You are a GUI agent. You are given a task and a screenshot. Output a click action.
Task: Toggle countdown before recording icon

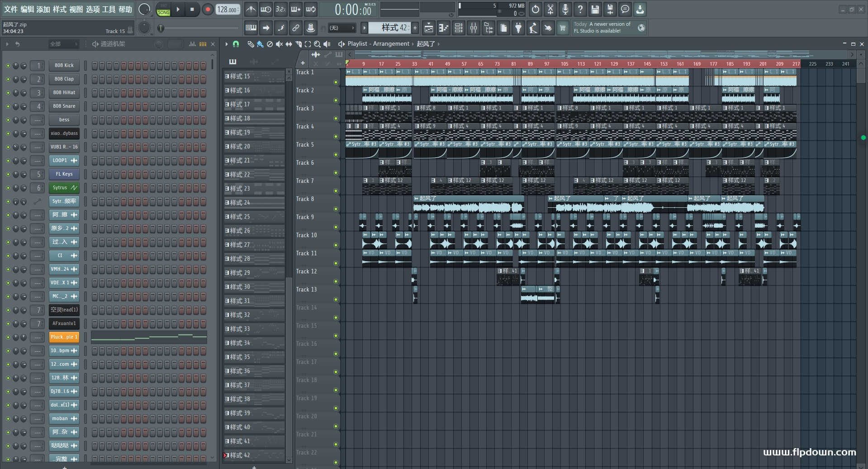(x=281, y=9)
